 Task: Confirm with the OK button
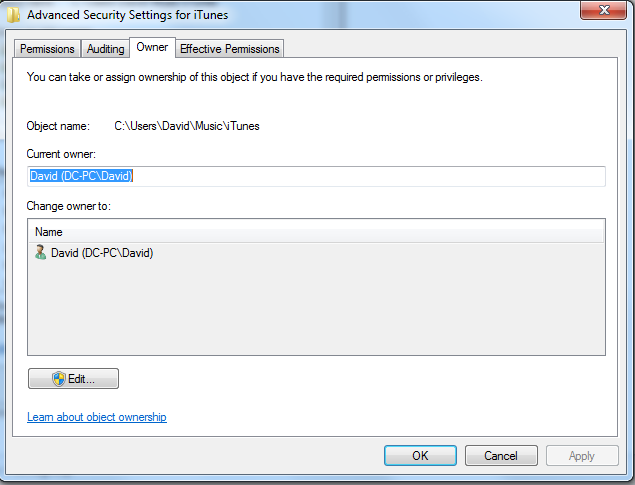(420, 455)
